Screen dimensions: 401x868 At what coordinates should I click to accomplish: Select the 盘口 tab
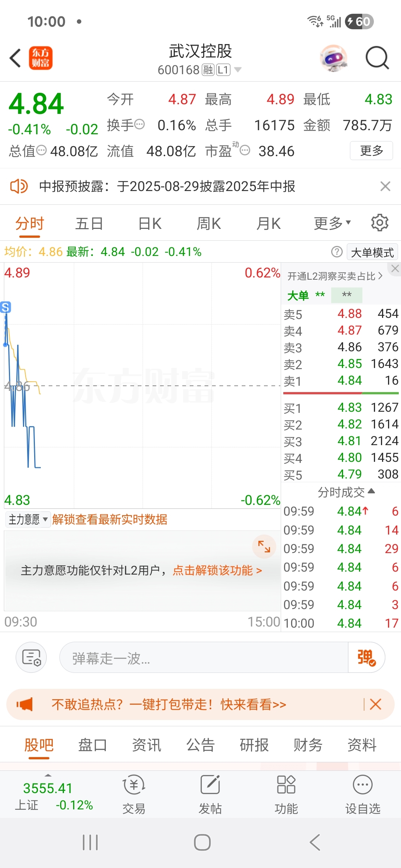tap(93, 745)
